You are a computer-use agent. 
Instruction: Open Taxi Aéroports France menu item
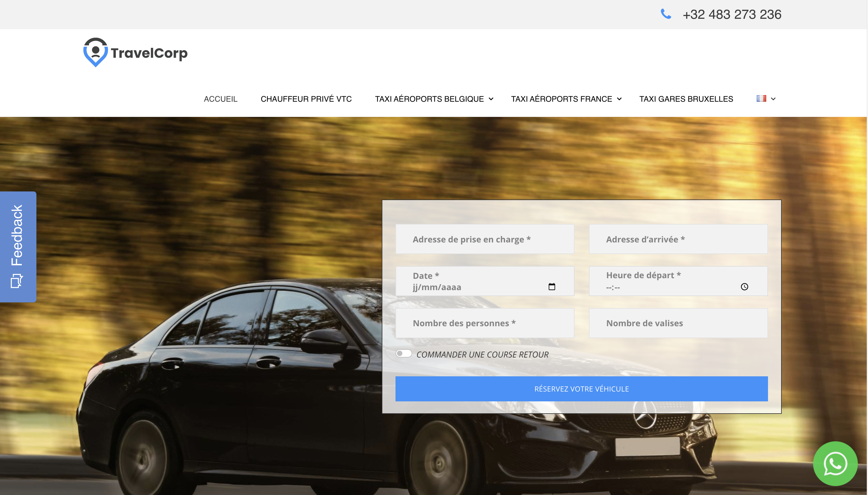coord(561,99)
